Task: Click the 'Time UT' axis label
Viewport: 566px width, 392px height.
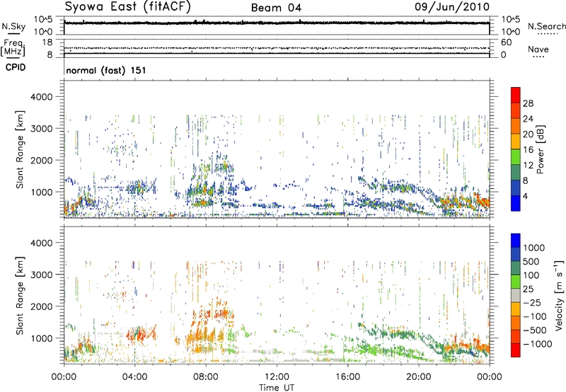Action: click(277, 388)
